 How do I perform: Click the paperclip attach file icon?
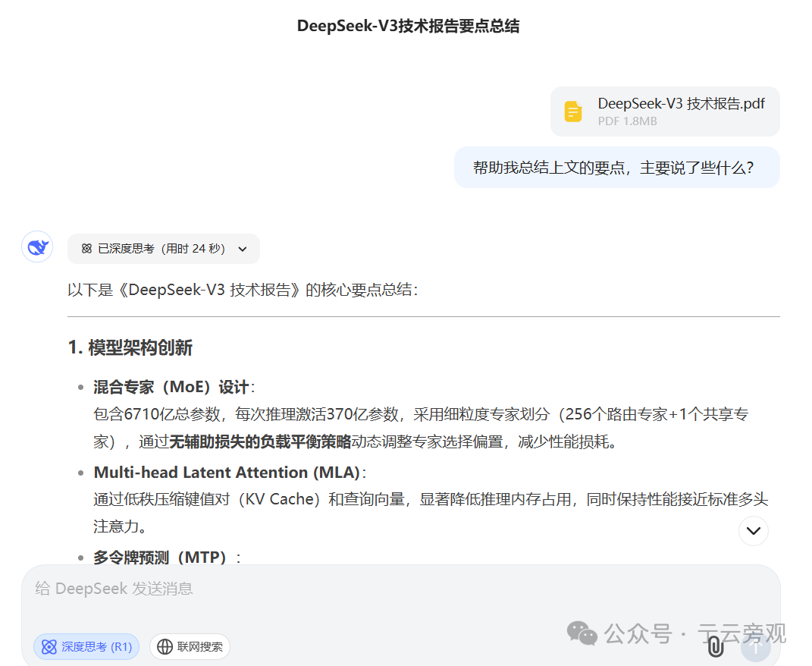pyautogui.click(x=716, y=646)
